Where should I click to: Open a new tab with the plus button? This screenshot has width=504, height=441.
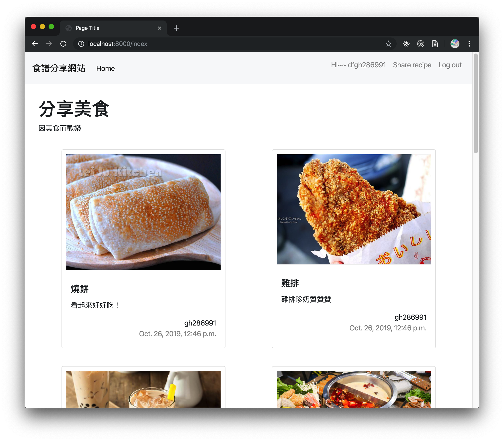point(176,28)
